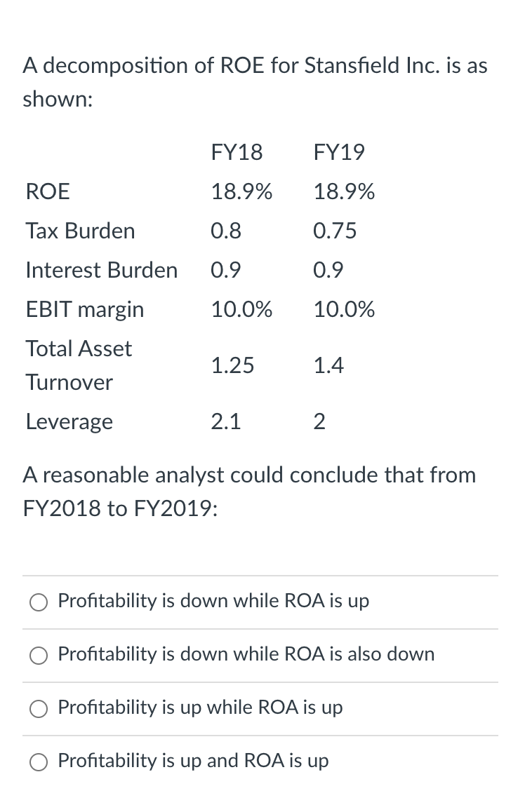Image resolution: width=525 pixels, height=812 pixels.
Task: Click the FY18 column header
Action: (x=237, y=151)
